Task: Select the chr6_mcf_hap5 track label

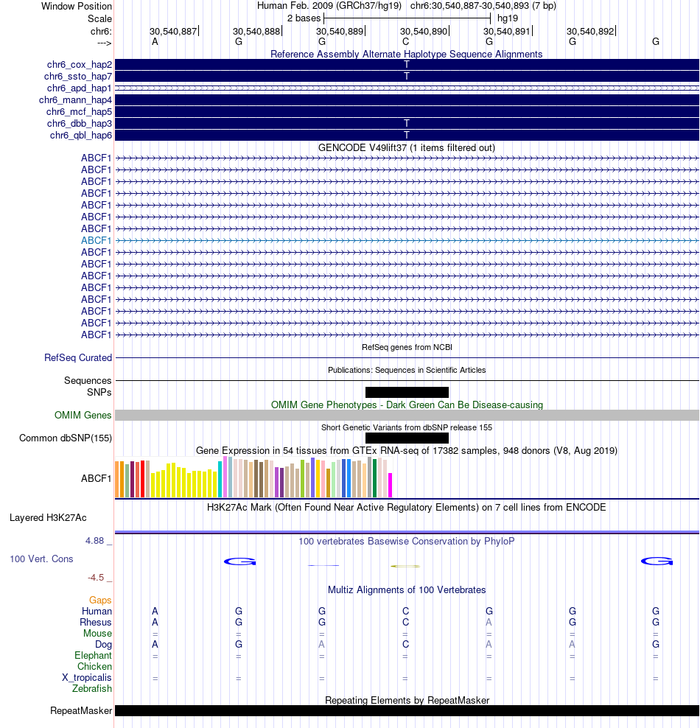Action: click(79, 112)
